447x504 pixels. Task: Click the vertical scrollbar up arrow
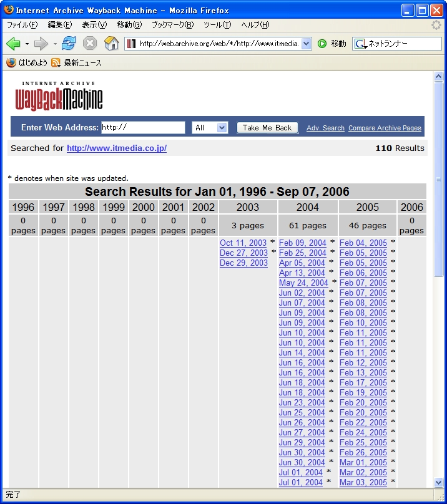438,77
